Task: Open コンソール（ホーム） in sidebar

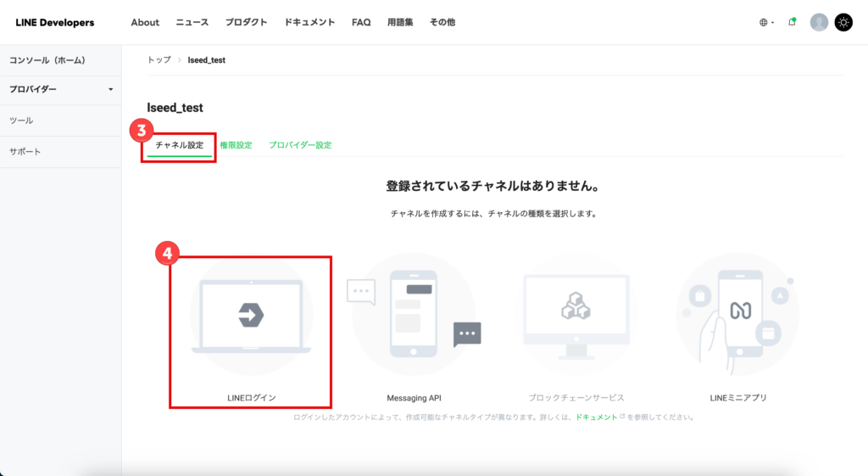Action: [x=47, y=60]
